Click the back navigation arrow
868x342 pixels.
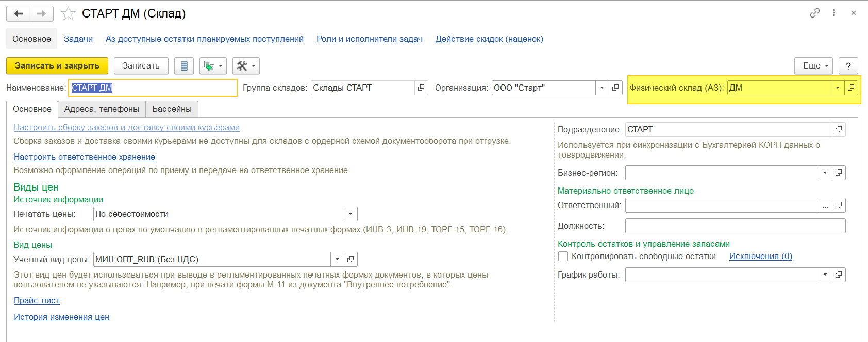(x=19, y=13)
